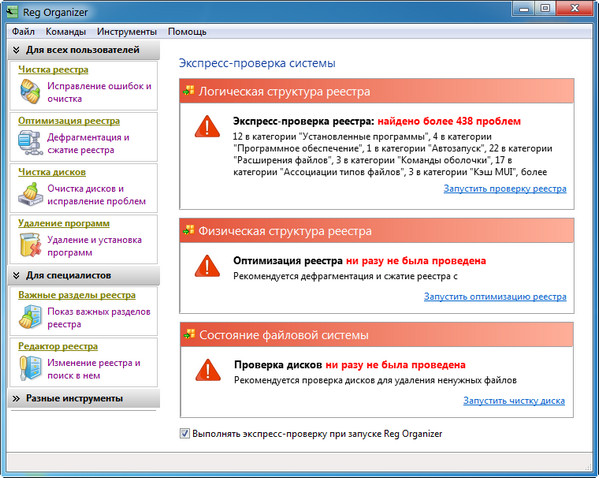
Task: Click the registry defragmentation compress icon
Action: click(x=30, y=143)
